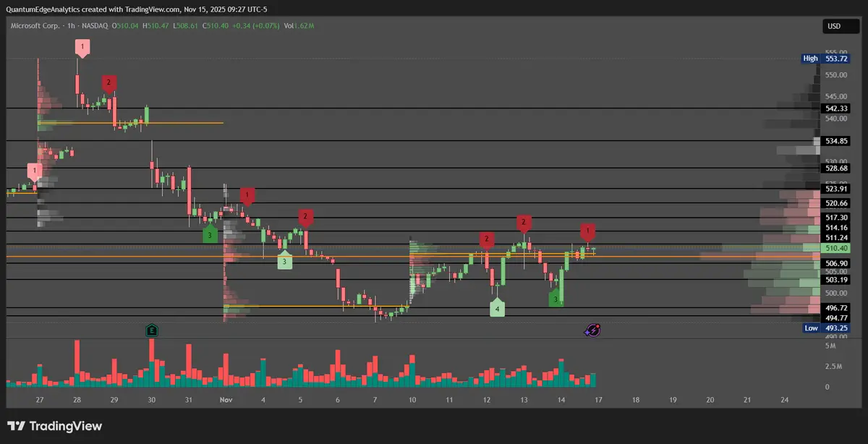Click the 534.85 price level label
This screenshot has width=868, height=444.
click(836, 141)
